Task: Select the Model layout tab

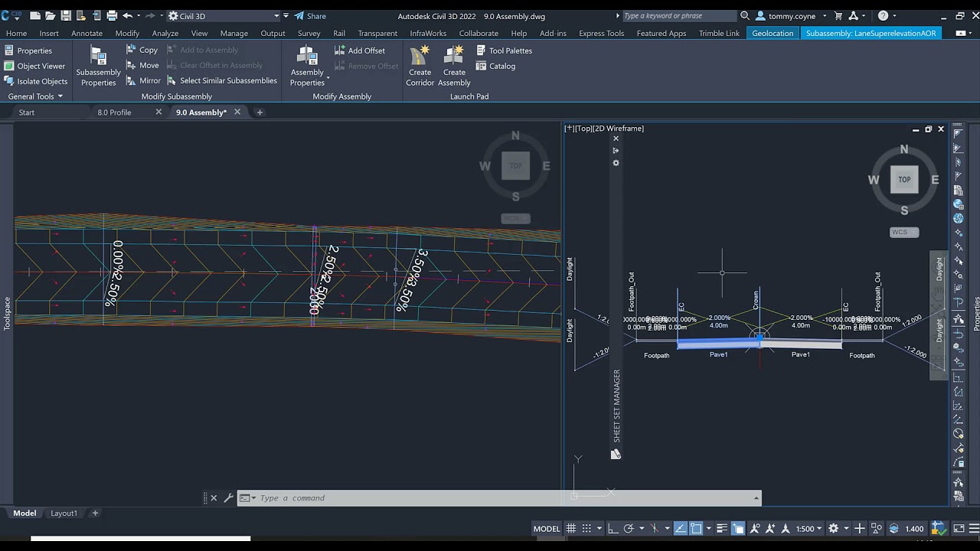Action: (24, 514)
